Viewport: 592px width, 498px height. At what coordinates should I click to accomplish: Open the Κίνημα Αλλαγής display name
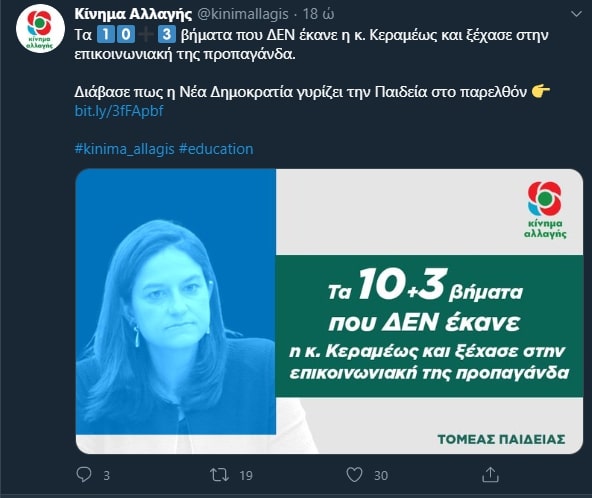click(133, 14)
